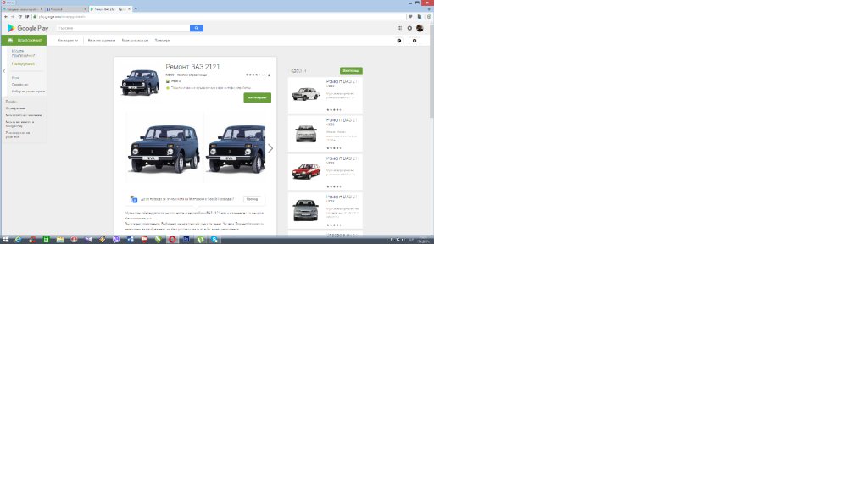Launch Internet Explorer from the taskbar

(x=19, y=240)
